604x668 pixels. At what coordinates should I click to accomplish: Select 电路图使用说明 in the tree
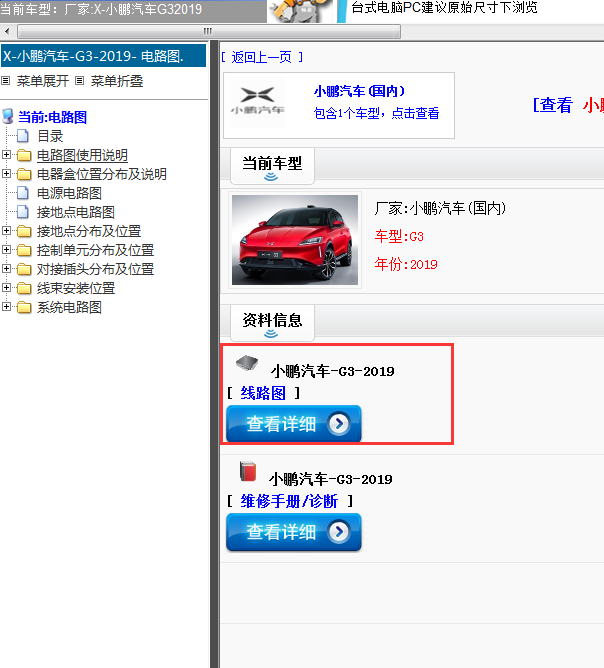[82, 155]
